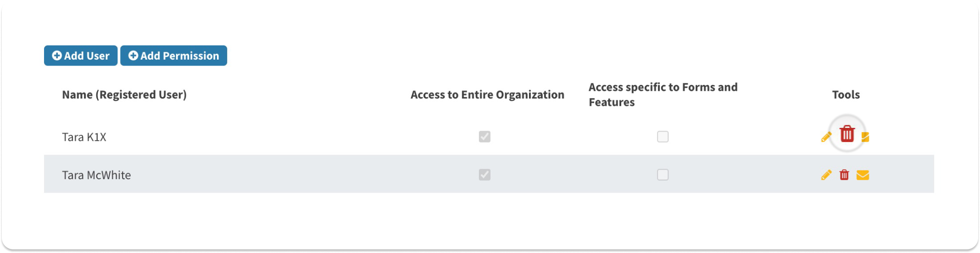Viewport: 980px width, 253px height.
Task: Toggle Tara McWhite's entire organization access checkbox
Action: click(484, 175)
